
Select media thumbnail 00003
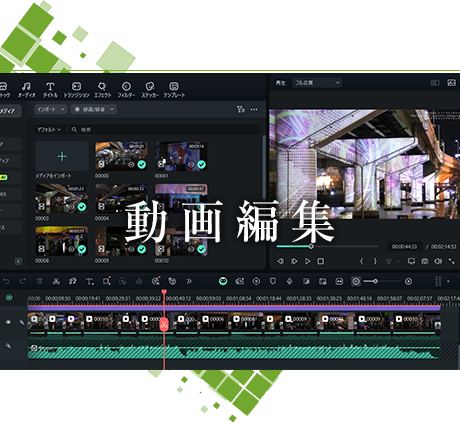(x=62, y=199)
